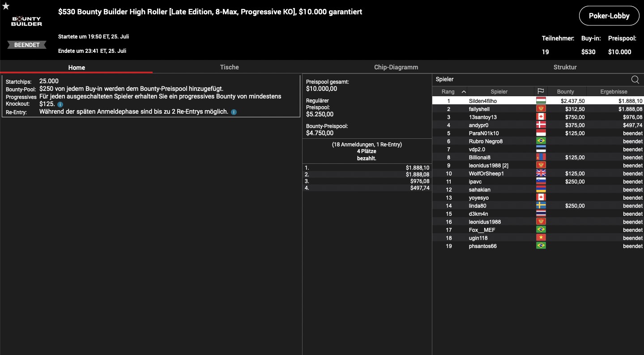Open the Poker-Lobby button
Screen dimensions: 644x355
(609, 16)
